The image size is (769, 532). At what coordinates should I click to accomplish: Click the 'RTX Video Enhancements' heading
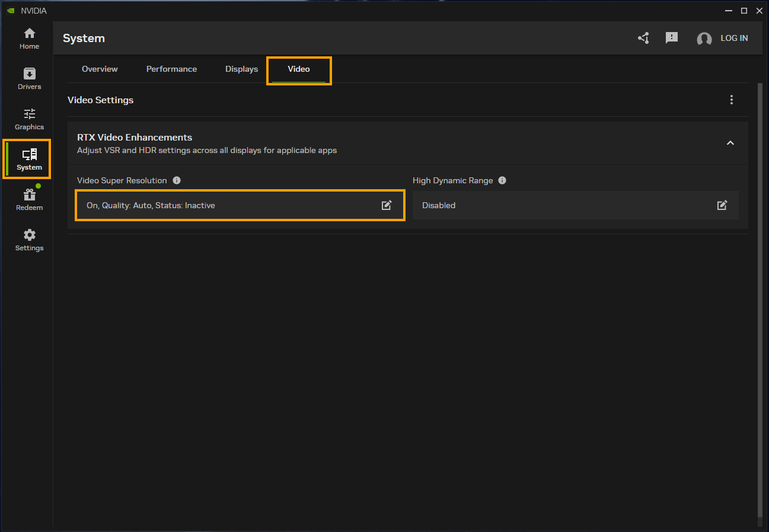(135, 137)
